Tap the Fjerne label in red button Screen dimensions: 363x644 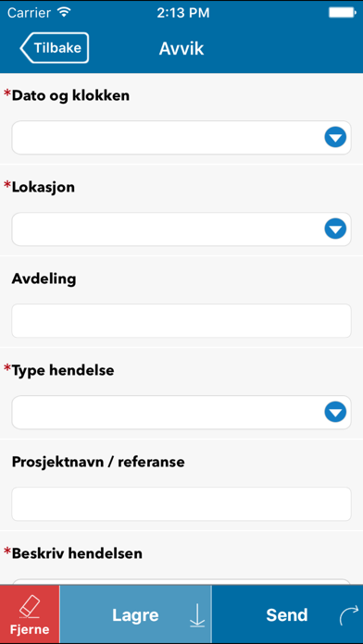coord(30,629)
